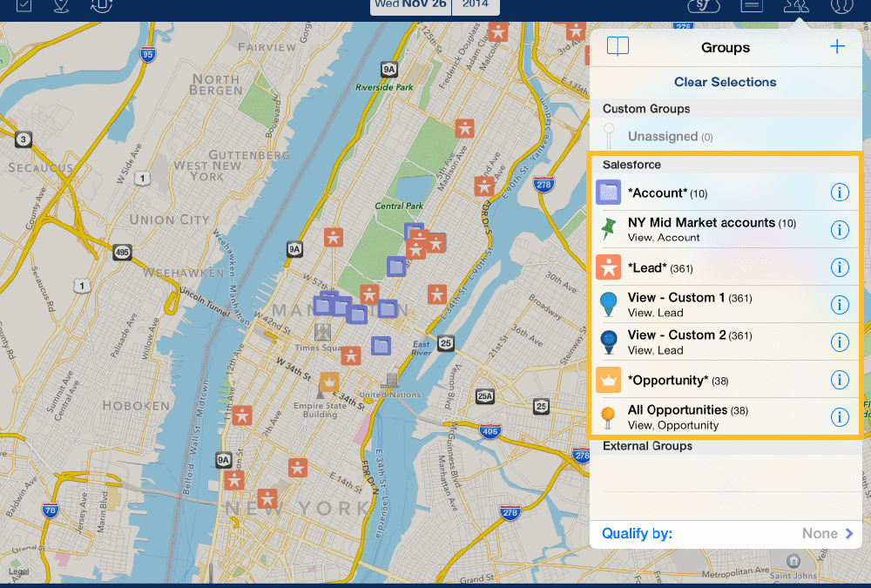The width and height of the screenshot is (871, 588).
Task: Tap the orange *Lead* star icon
Action: click(608, 267)
